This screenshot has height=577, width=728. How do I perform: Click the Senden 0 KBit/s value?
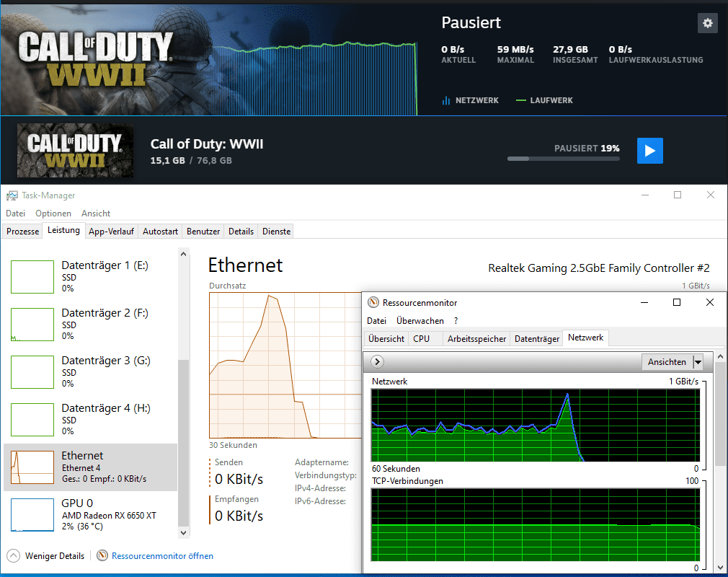pyautogui.click(x=239, y=479)
